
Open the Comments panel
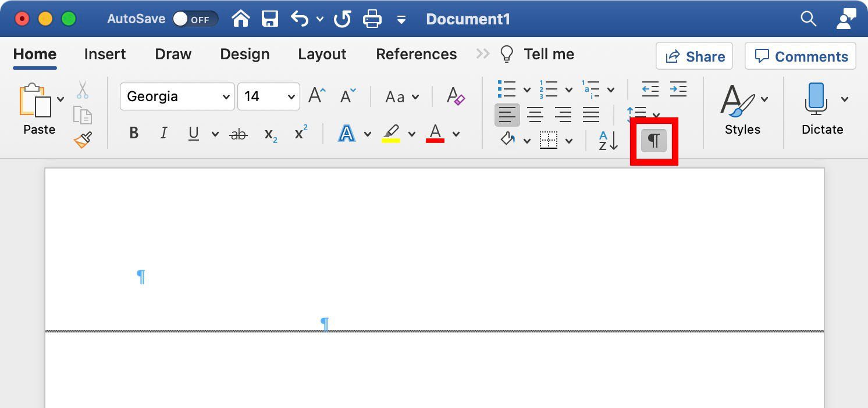pos(800,56)
